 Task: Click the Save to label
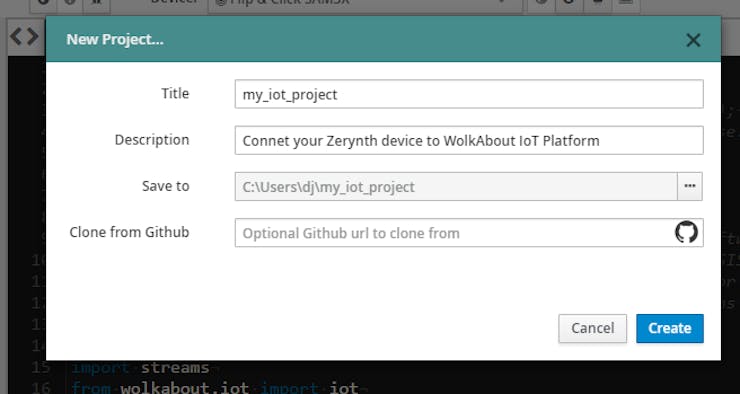[166, 186]
